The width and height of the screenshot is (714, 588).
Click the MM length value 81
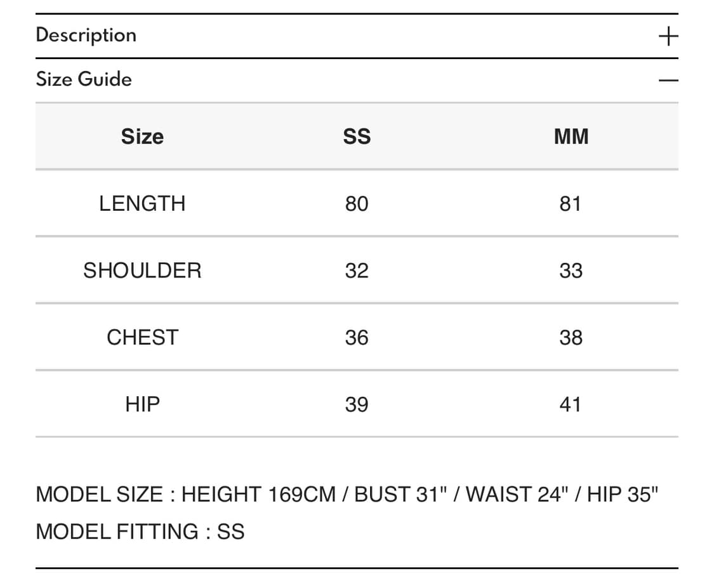click(570, 204)
